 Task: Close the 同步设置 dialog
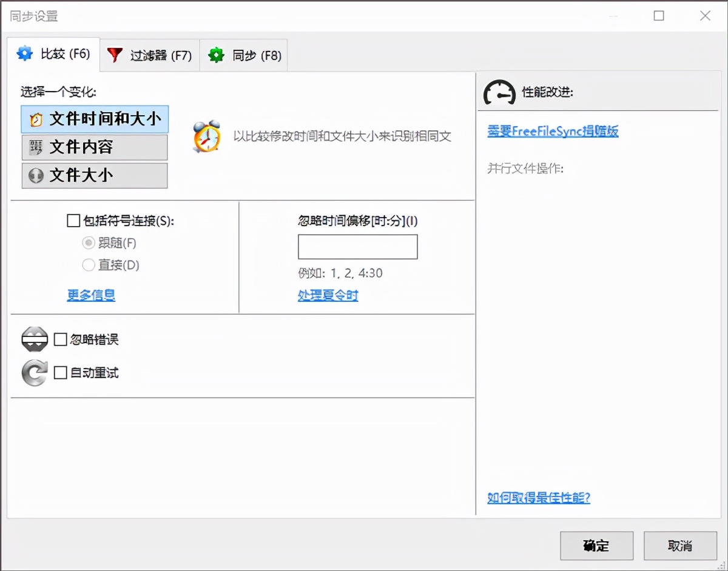click(705, 16)
